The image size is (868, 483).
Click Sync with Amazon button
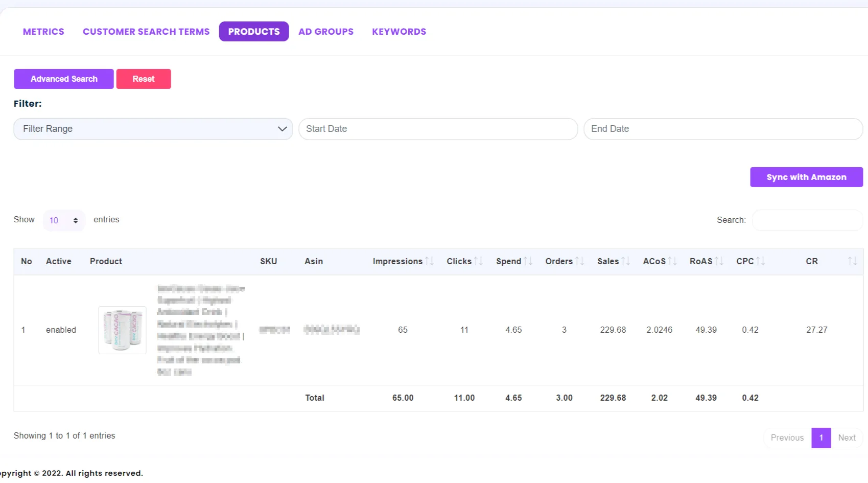[806, 177]
